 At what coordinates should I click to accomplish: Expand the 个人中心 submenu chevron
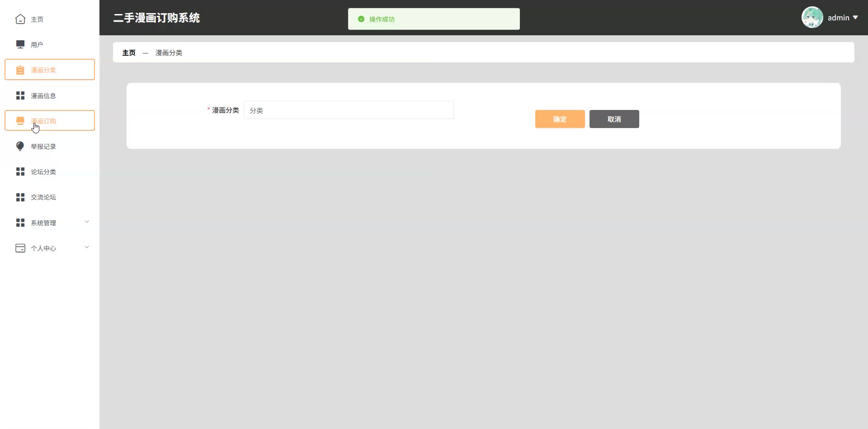[87, 247]
